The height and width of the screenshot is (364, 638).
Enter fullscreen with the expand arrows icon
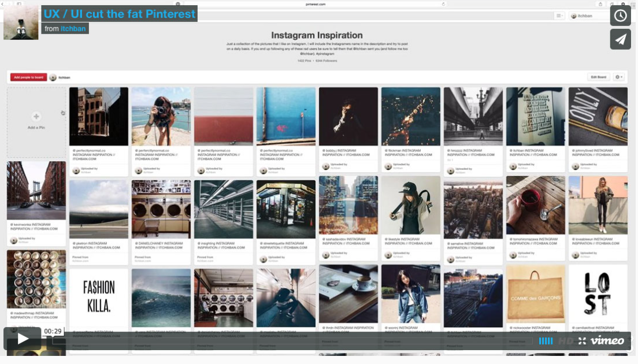(583, 341)
